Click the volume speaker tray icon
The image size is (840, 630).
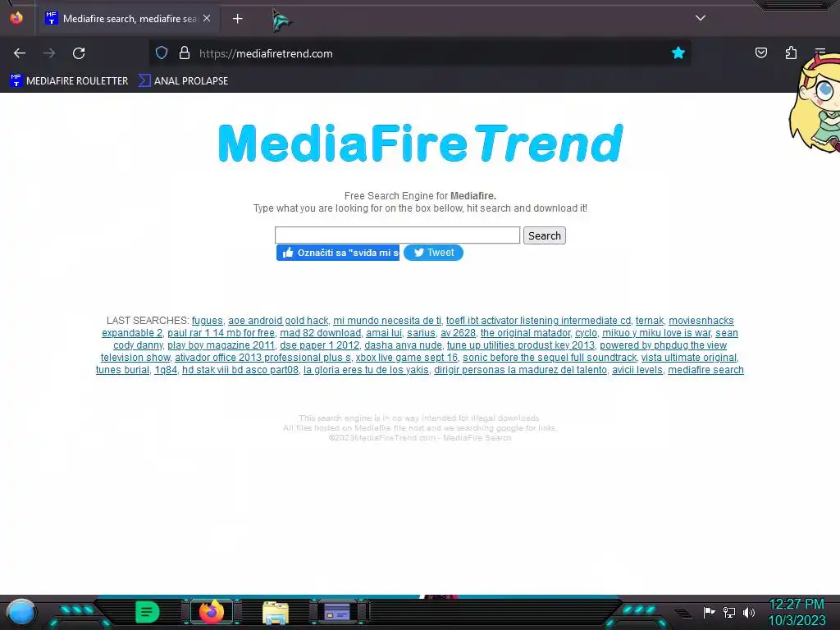pyautogui.click(x=749, y=612)
